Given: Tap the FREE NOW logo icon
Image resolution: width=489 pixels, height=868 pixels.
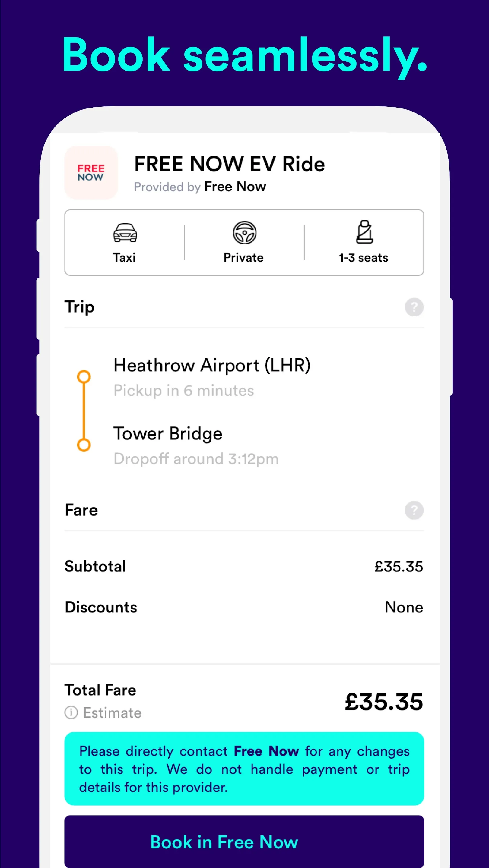Looking at the screenshot, I should (x=91, y=172).
